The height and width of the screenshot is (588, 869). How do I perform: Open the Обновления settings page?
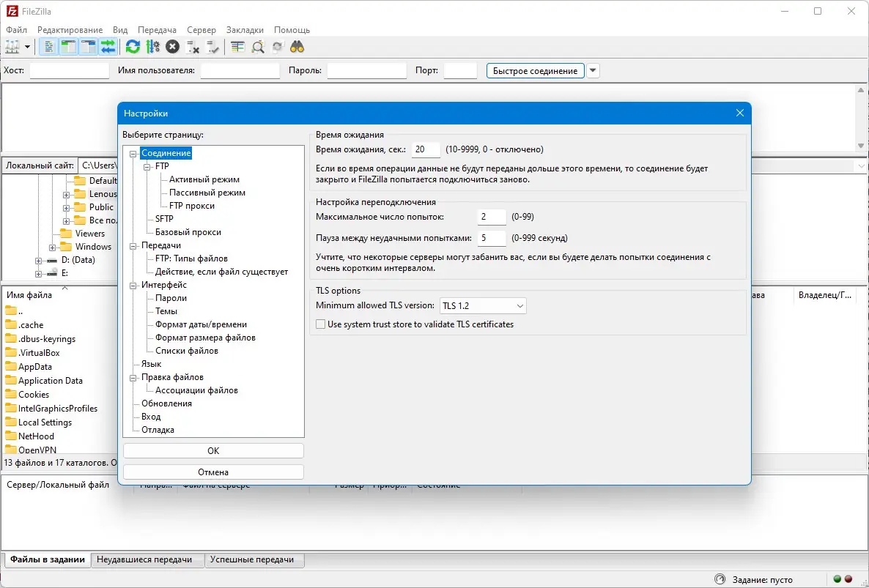[167, 403]
